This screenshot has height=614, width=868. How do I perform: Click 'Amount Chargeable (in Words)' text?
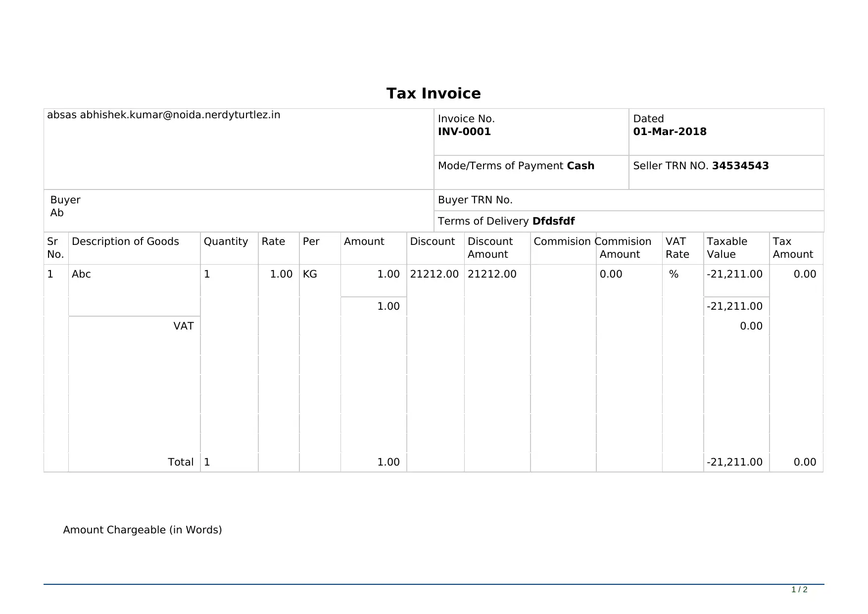click(x=143, y=530)
